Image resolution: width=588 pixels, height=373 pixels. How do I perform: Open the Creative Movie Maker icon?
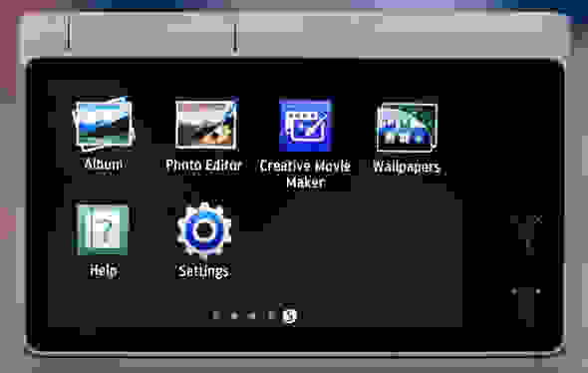[x=306, y=125]
